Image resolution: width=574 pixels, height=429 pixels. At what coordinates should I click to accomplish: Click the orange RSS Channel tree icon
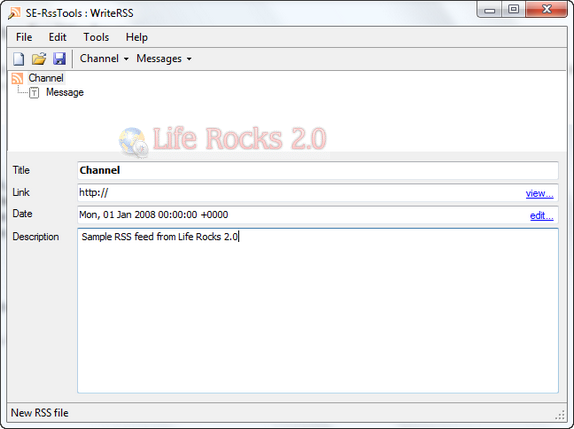17,78
